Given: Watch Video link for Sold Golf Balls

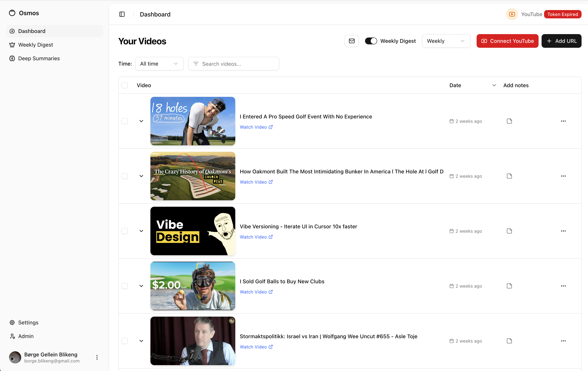Looking at the screenshot, I should pos(256,292).
